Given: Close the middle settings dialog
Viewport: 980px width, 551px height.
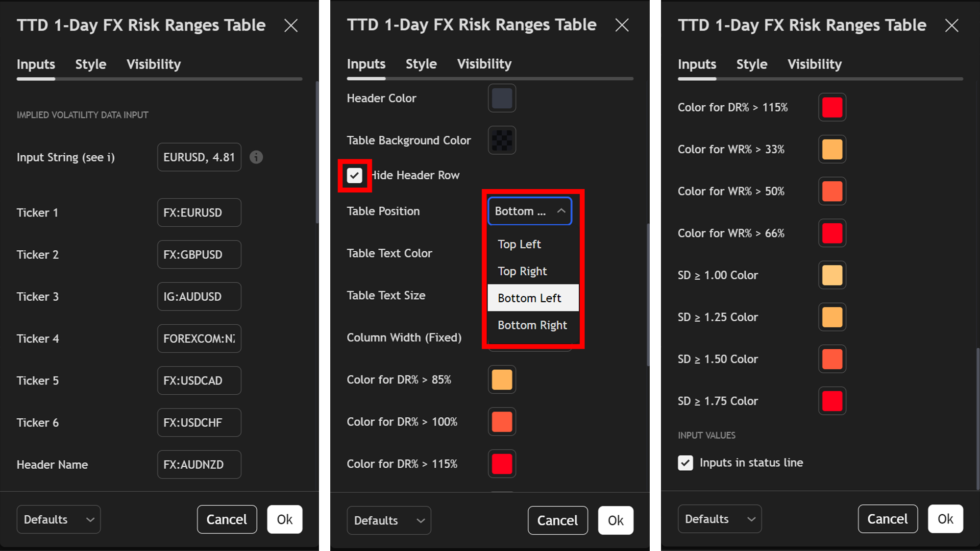Looking at the screenshot, I should coord(622,25).
